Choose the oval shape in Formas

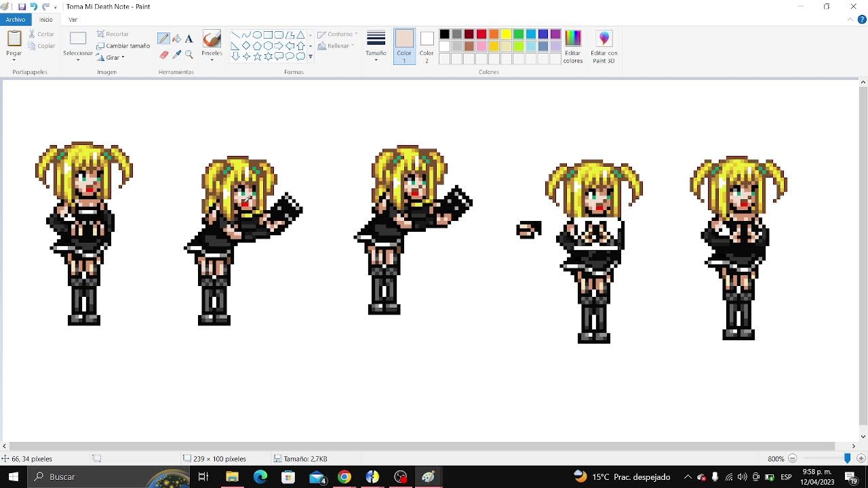[257, 35]
